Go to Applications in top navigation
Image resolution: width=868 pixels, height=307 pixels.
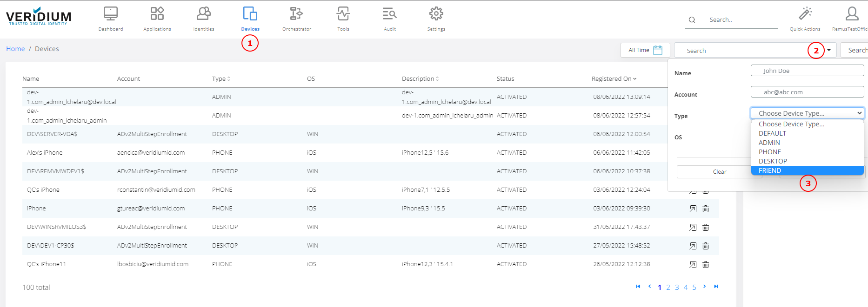pos(157,19)
